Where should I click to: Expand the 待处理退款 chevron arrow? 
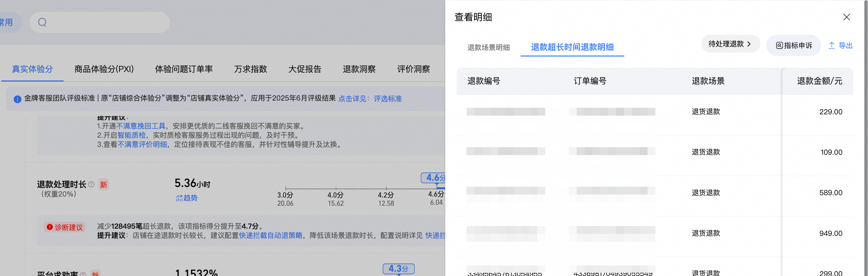click(x=749, y=44)
